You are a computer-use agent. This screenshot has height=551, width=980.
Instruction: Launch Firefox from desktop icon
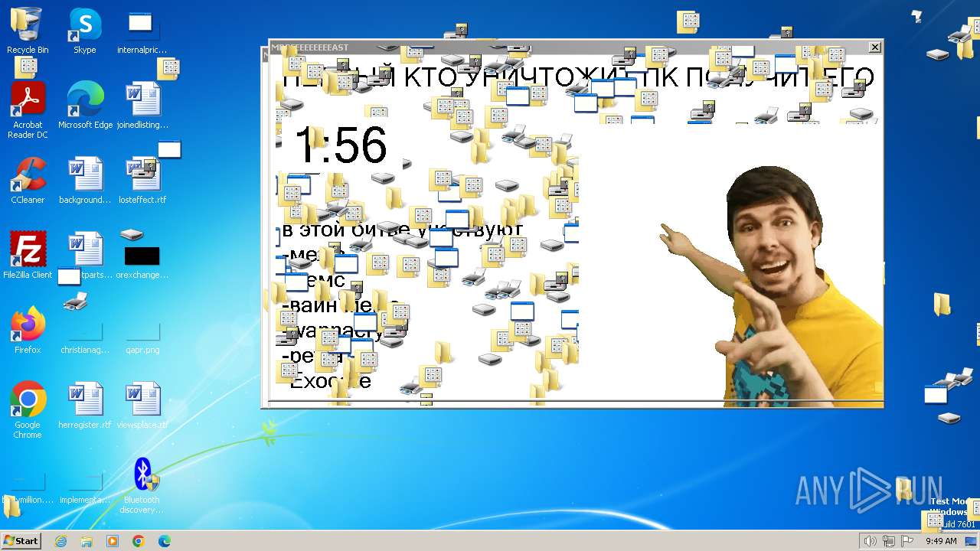[x=28, y=331]
